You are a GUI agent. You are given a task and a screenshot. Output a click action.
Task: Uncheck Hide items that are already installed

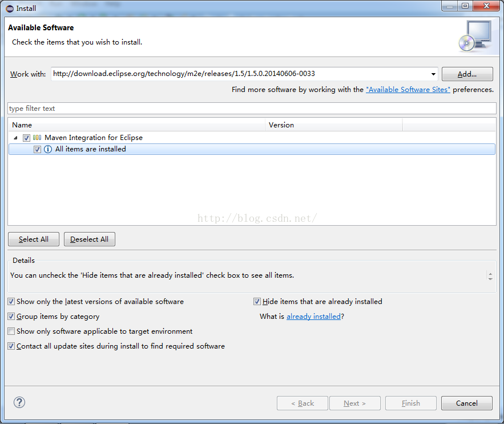(257, 302)
